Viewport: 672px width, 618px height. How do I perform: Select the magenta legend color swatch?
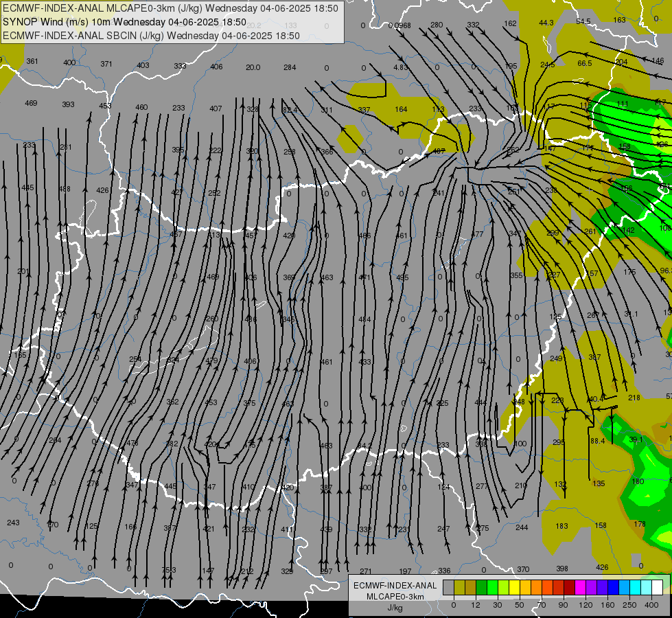pyautogui.click(x=580, y=587)
